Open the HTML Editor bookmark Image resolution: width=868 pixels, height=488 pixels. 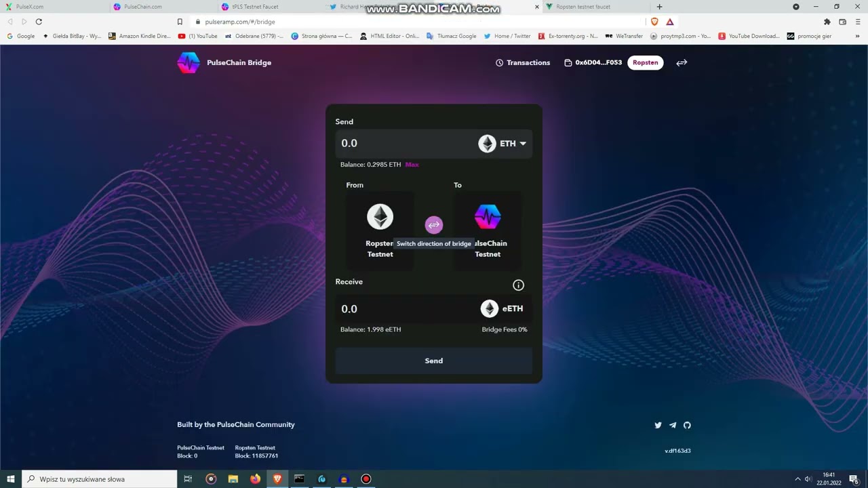pos(390,36)
